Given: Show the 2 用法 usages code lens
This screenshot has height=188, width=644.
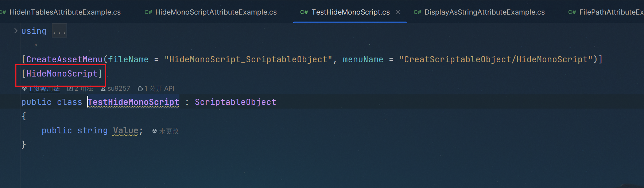Looking at the screenshot, I should [x=80, y=89].
